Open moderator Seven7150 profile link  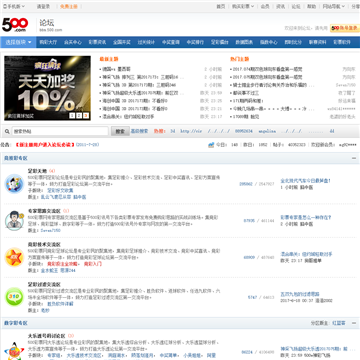[50, 230]
